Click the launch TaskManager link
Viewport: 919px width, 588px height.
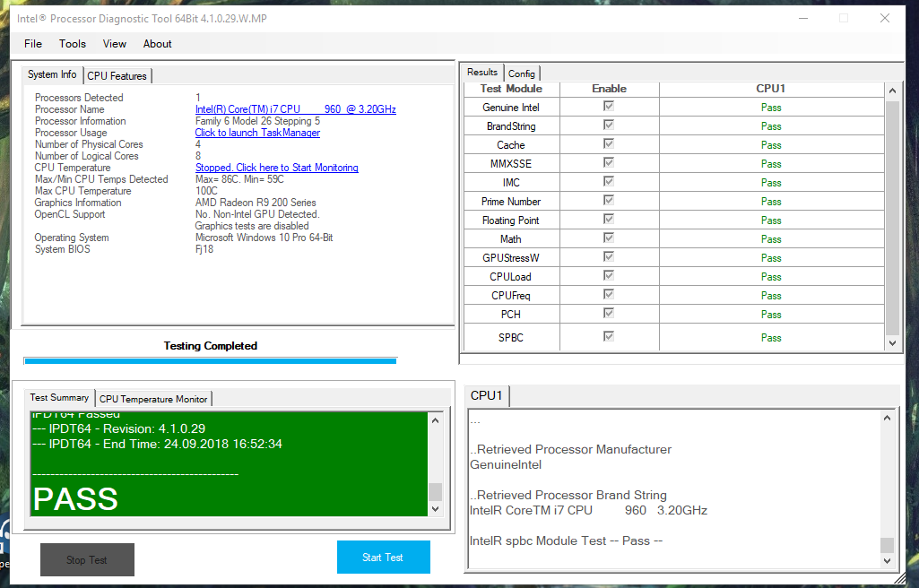coord(257,133)
